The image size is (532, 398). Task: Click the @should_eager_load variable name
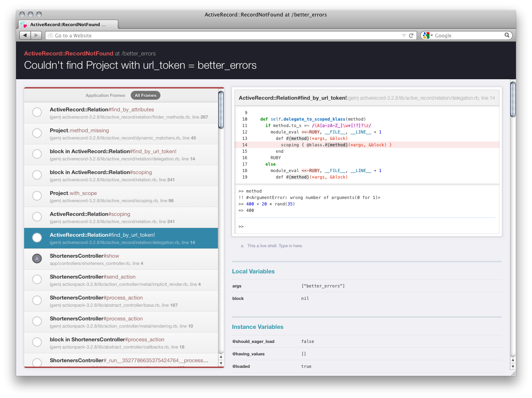[253, 341]
